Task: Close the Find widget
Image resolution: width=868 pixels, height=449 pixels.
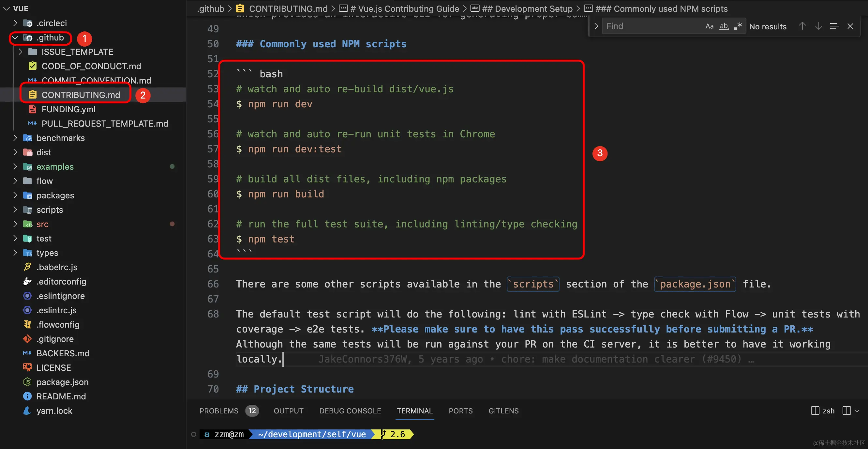Action: pos(850,26)
